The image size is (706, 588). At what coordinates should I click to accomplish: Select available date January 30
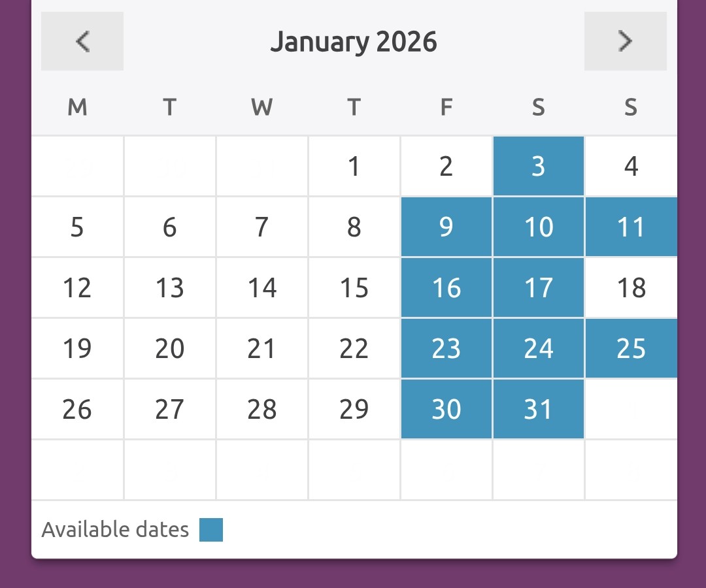click(x=446, y=410)
